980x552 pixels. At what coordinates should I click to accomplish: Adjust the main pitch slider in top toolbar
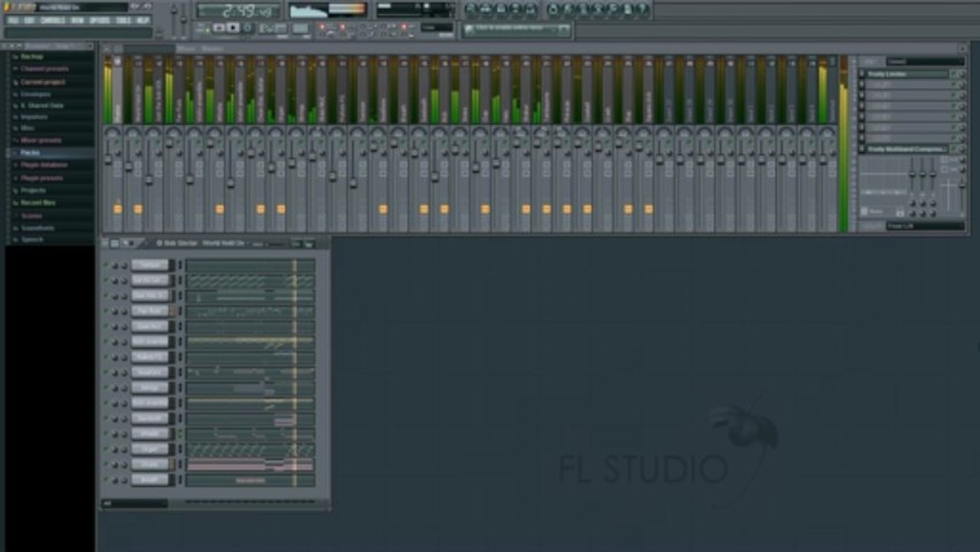pos(184,20)
